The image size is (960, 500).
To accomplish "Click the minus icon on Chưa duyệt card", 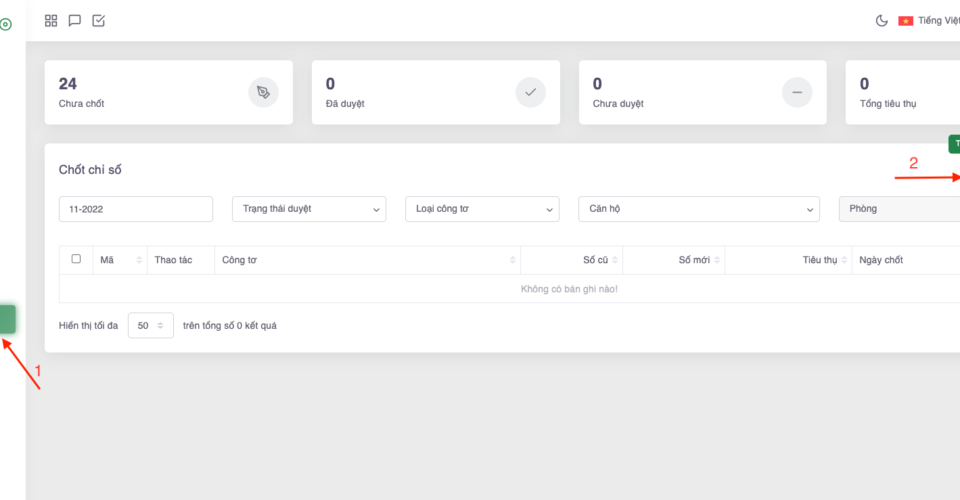I will coord(797,92).
